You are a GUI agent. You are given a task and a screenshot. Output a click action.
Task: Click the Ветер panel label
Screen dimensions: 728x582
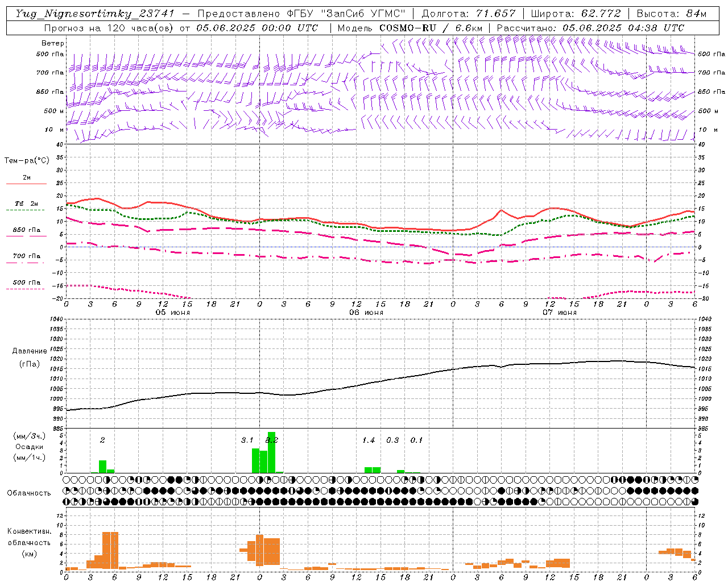point(53,43)
